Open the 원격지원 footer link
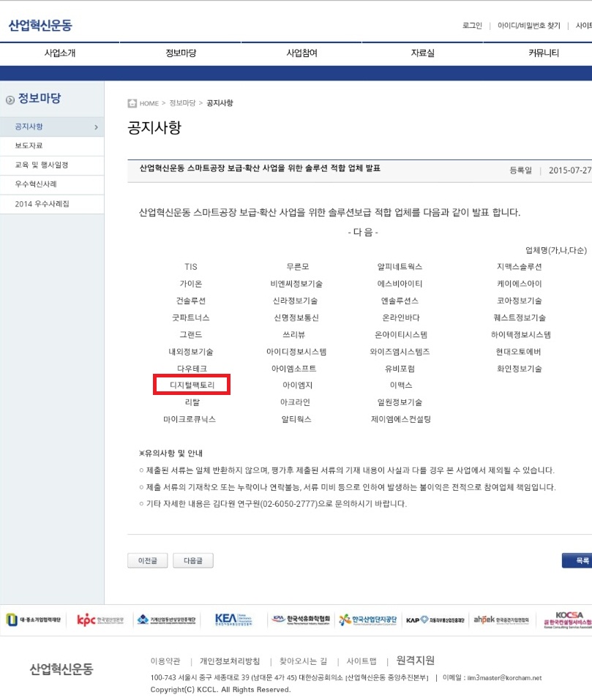This screenshot has width=592, height=700. (x=415, y=661)
